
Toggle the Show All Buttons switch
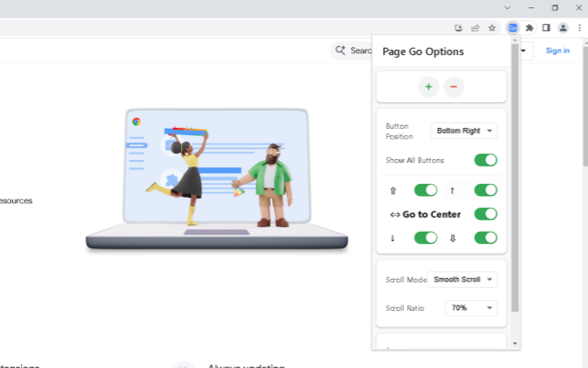(486, 160)
